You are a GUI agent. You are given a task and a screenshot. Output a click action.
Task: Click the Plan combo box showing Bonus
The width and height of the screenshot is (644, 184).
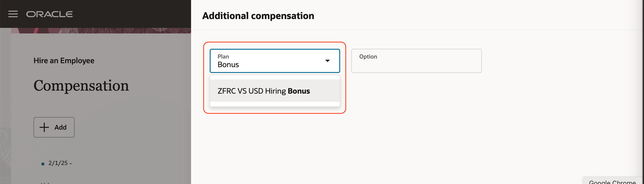[275, 61]
